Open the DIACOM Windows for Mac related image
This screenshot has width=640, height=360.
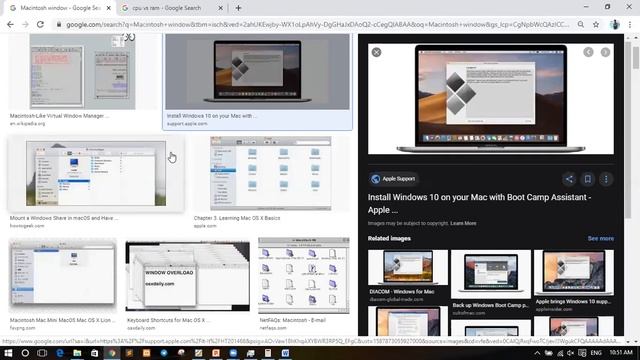(407, 267)
